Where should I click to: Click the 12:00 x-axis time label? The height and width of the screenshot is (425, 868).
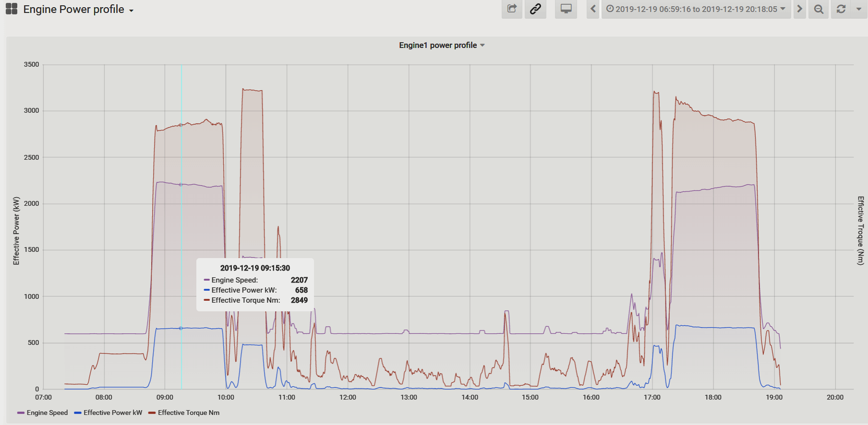(x=348, y=397)
